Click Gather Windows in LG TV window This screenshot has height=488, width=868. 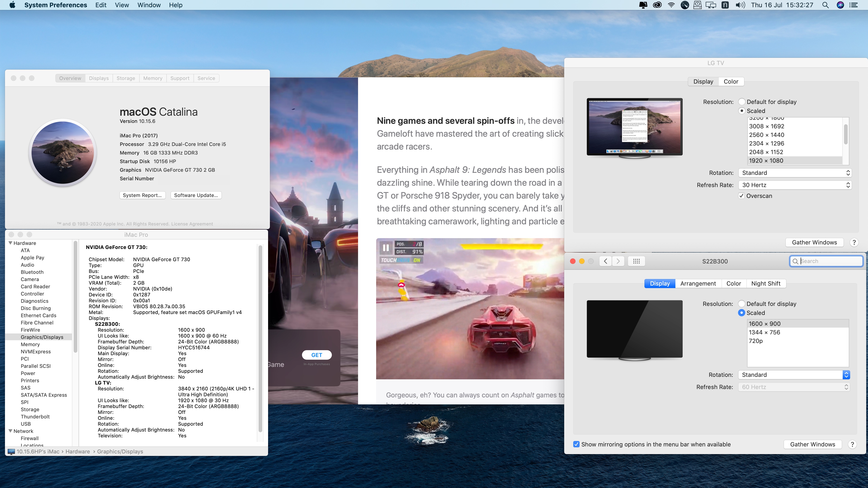click(x=814, y=242)
